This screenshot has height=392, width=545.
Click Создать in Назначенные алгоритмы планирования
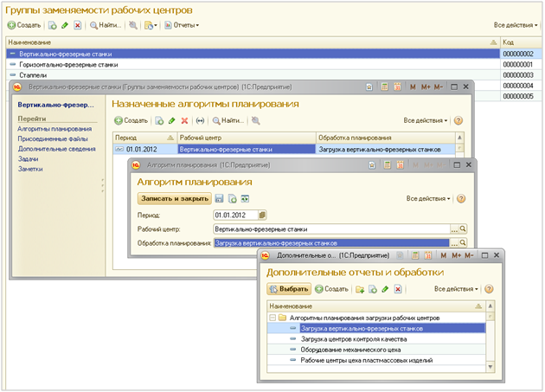point(131,120)
